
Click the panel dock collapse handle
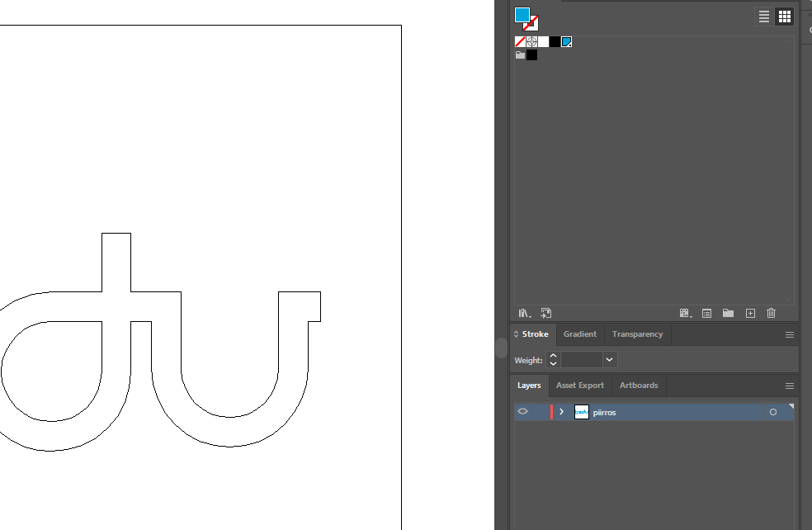pyautogui.click(x=501, y=348)
